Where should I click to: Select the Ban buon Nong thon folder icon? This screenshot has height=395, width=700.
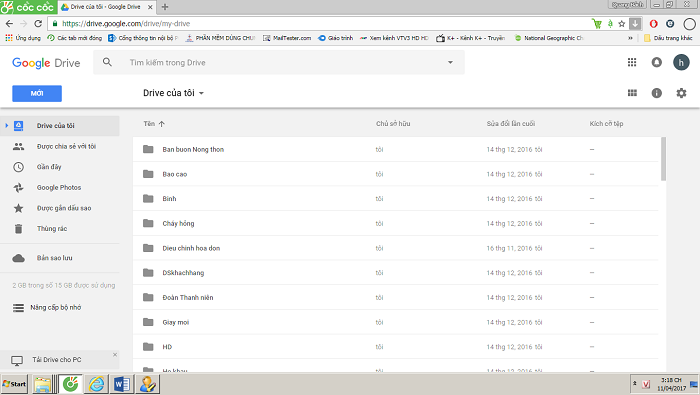pos(148,149)
